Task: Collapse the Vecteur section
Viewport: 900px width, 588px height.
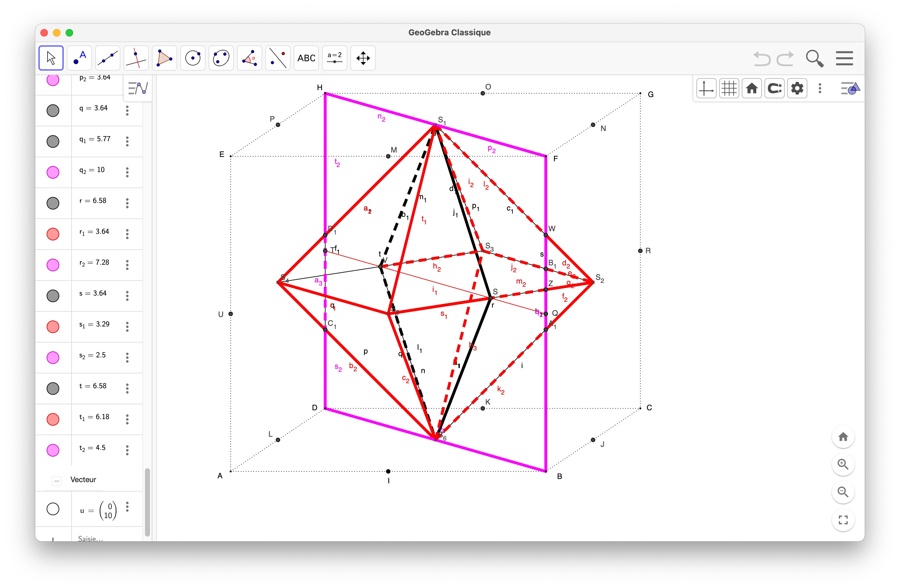Action: [x=57, y=481]
